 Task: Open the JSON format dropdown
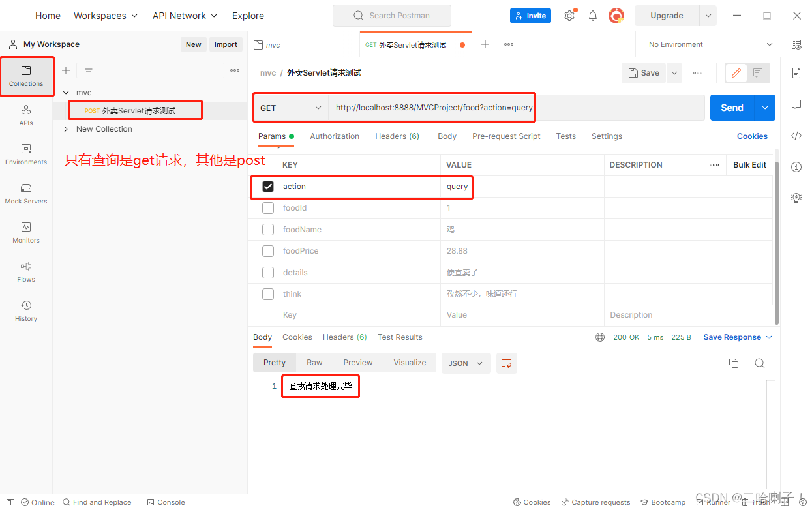(466, 363)
